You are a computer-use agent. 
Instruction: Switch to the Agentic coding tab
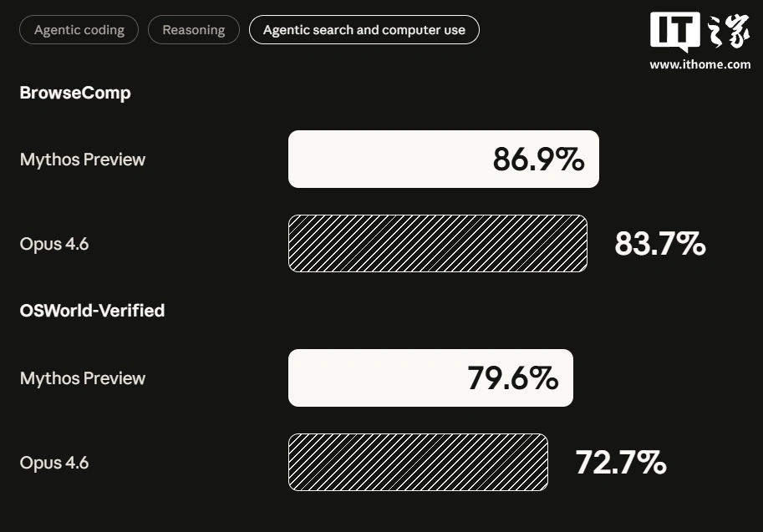[x=79, y=30]
